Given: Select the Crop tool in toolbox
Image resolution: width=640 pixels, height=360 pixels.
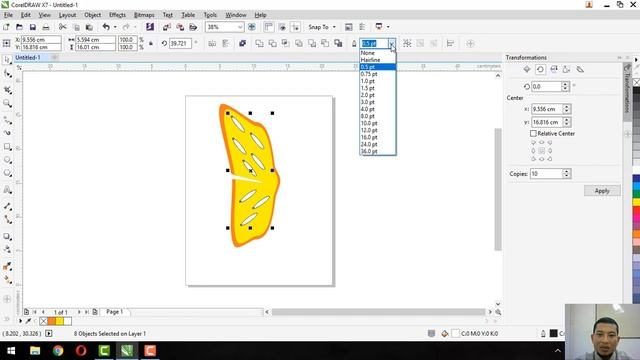Looking at the screenshot, I should pos(7,89).
